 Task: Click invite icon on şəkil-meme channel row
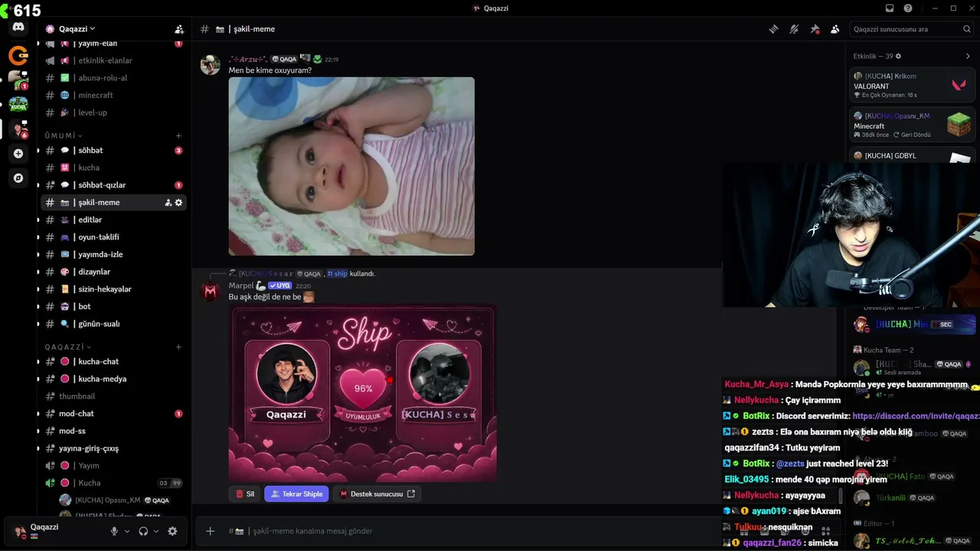coord(168,203)
